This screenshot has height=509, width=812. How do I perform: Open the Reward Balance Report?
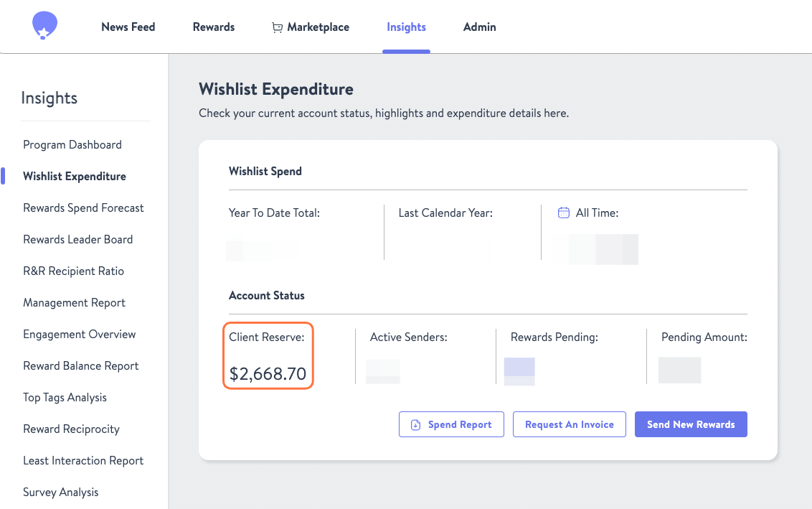pyautogui.click(x=80, y=365)
